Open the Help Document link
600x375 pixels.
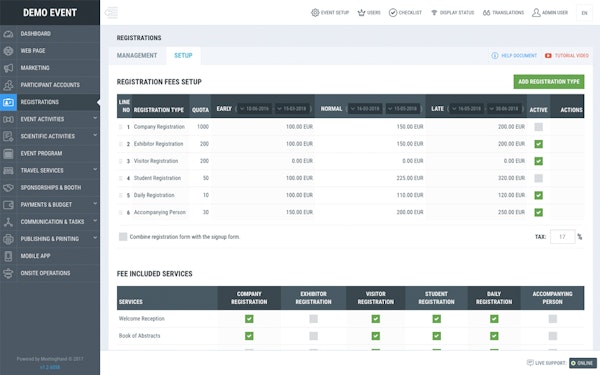point(514,55)
